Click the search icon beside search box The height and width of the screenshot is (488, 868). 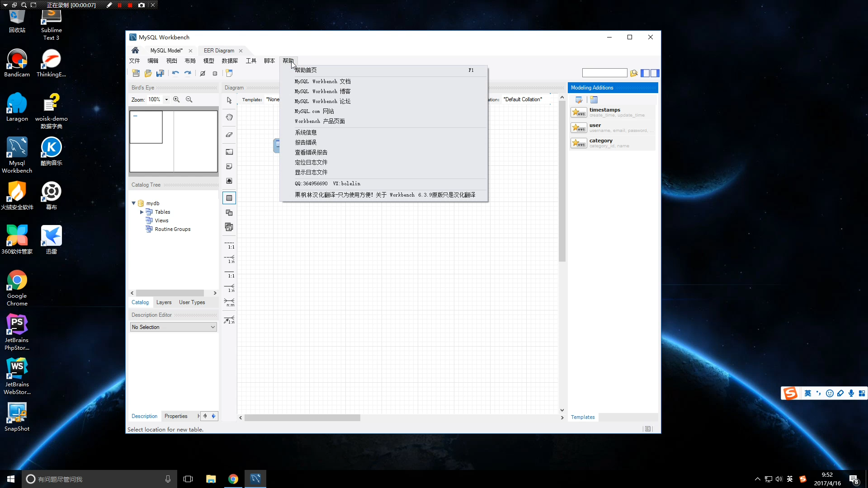[634, 73]
